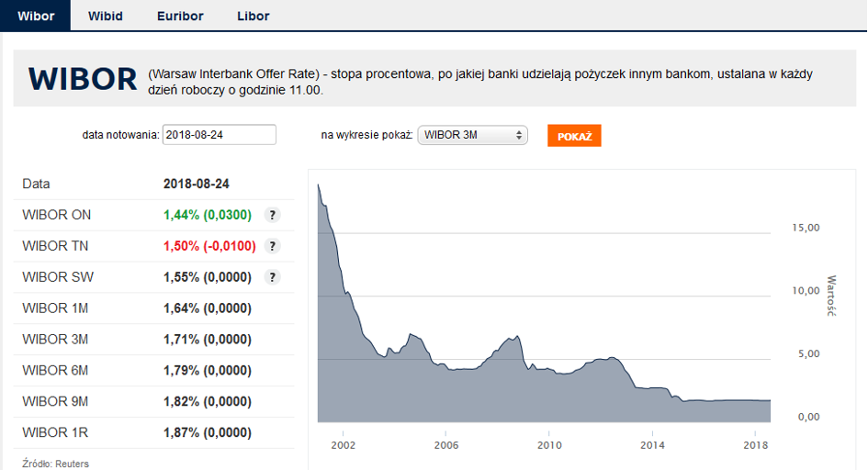
Task: Click the WIBOR 6M rate value
Action: (x=208, y=371)
